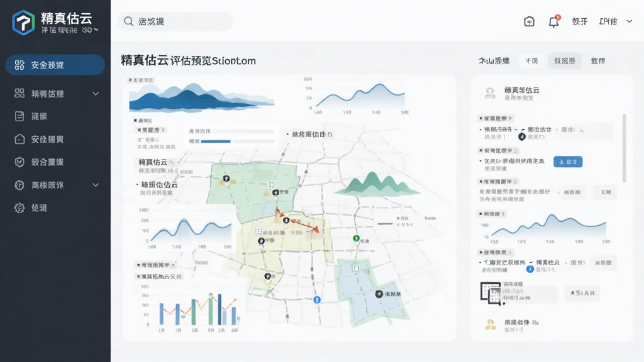
Task: Open the notification bell with red badge
Action: pyautogui.click(x=554, y=21)
